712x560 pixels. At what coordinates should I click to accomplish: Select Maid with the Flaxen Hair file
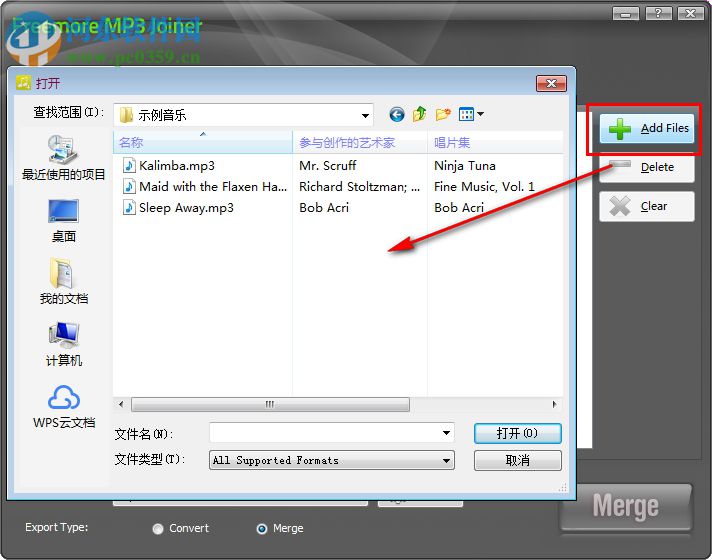click(205, 187)
